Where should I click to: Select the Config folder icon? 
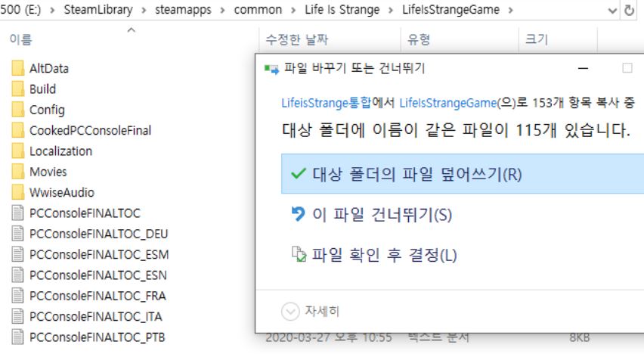tap(17, 110)
